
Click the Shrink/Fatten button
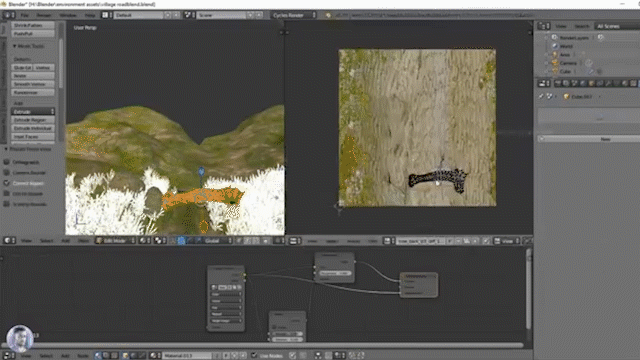33,25
